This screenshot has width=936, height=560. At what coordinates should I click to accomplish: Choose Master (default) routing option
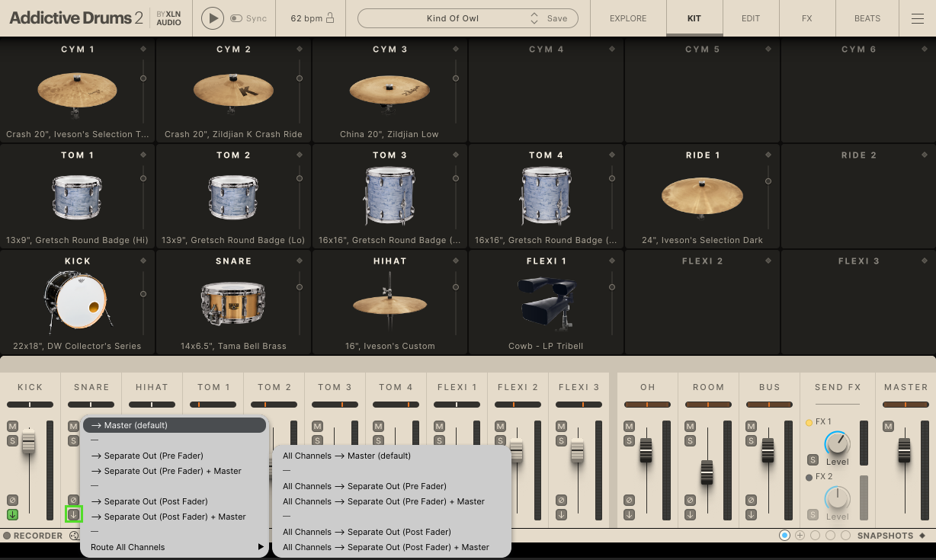[x=175, y=425]
